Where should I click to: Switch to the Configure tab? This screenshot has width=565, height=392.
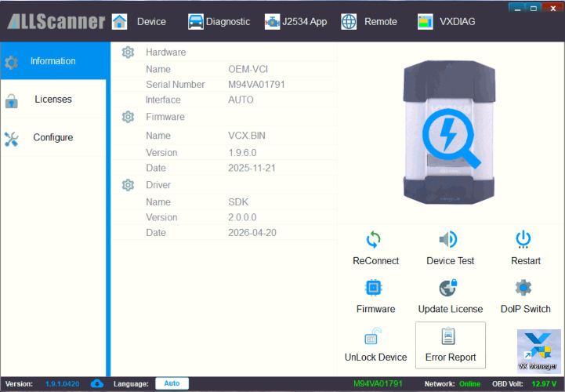[x=53, y=137]
